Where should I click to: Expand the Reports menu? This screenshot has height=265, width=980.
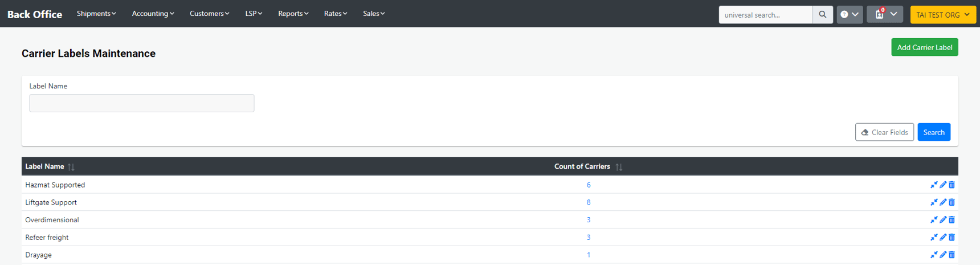[293, 14]
